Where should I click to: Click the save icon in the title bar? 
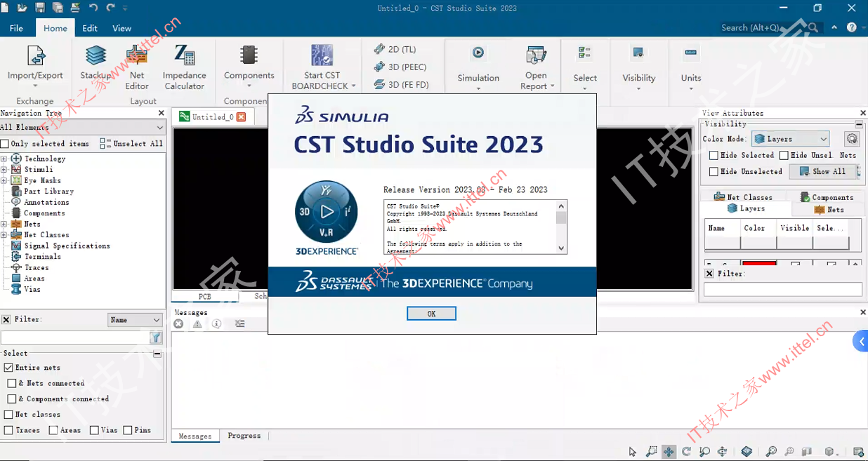point(40,8)
